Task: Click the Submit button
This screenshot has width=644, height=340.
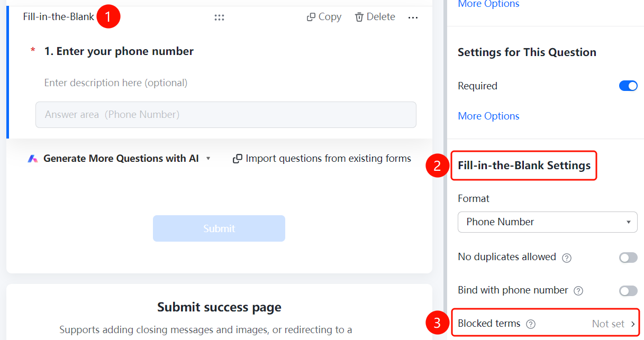Action: pos(219,228)
